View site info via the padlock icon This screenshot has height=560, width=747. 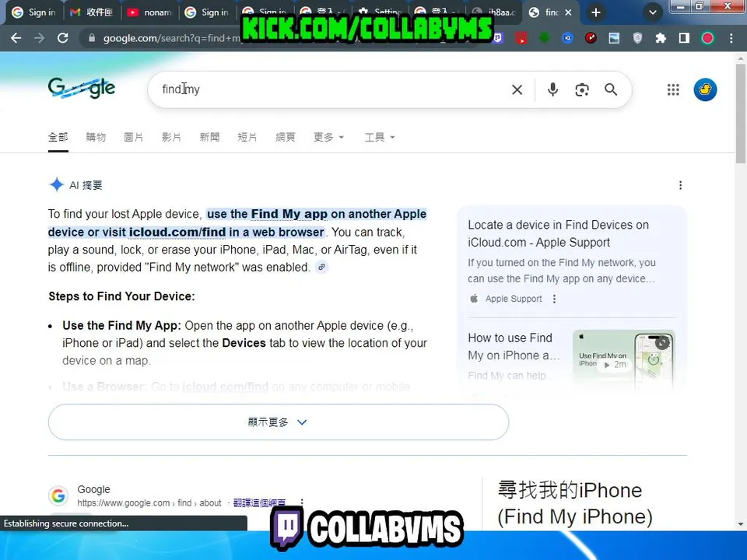point(92,38)
